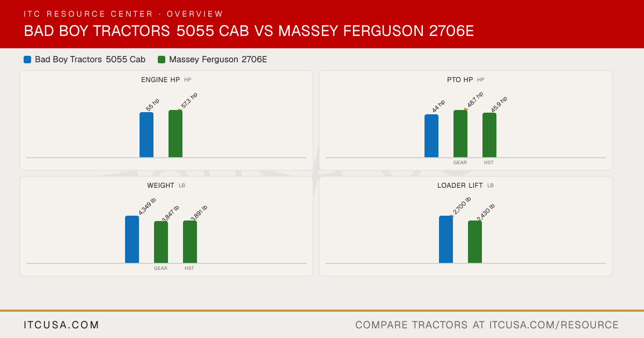Screen dimensions: 644x338
Task: Select the Bad Boy Tractors 5055 Cab legend label
Action: (x=90, y=60)
